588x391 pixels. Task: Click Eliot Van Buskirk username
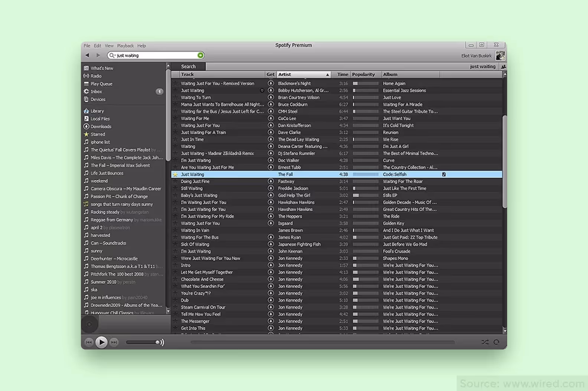(x=476, y=56)
